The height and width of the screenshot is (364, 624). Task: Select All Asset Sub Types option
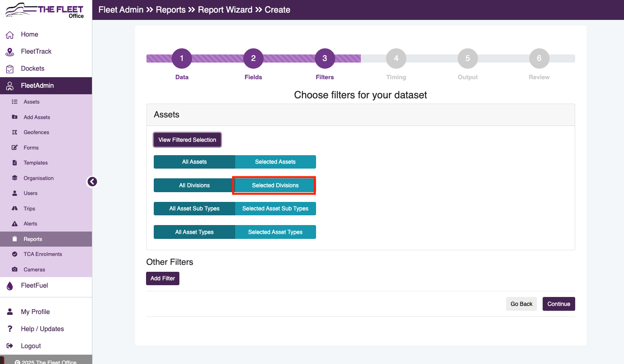point(194,208)
